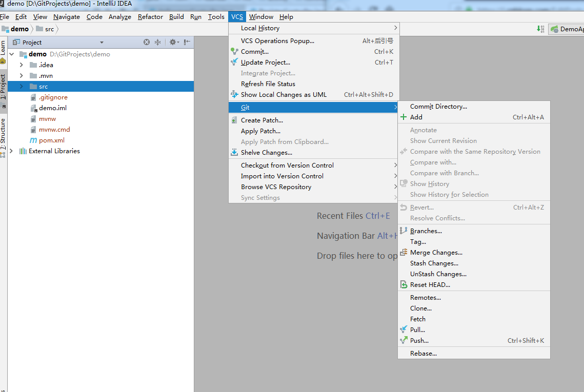Screen dimensions: 584x392
Task: Click the External Libraries icon
Action: (23, 151)
